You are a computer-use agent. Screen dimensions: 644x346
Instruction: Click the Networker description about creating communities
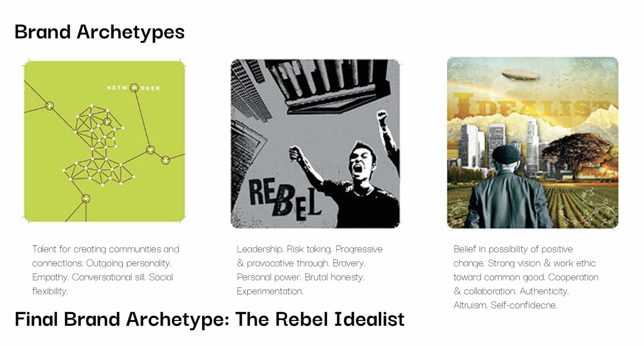click(105, 270)
